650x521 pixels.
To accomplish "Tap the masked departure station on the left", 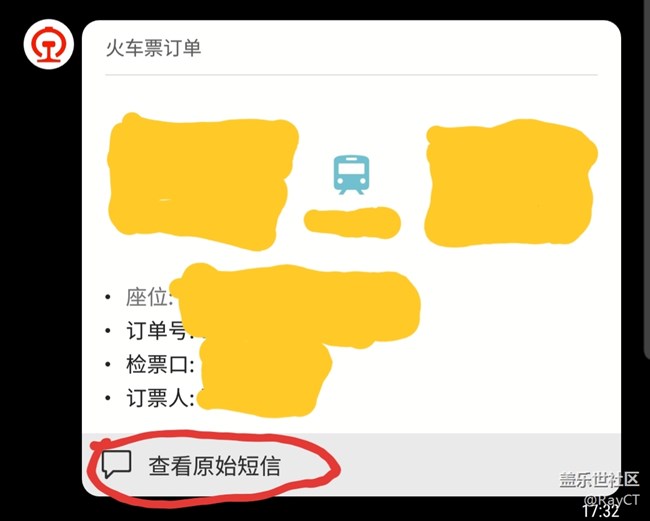I will click(x=202, y=182).
